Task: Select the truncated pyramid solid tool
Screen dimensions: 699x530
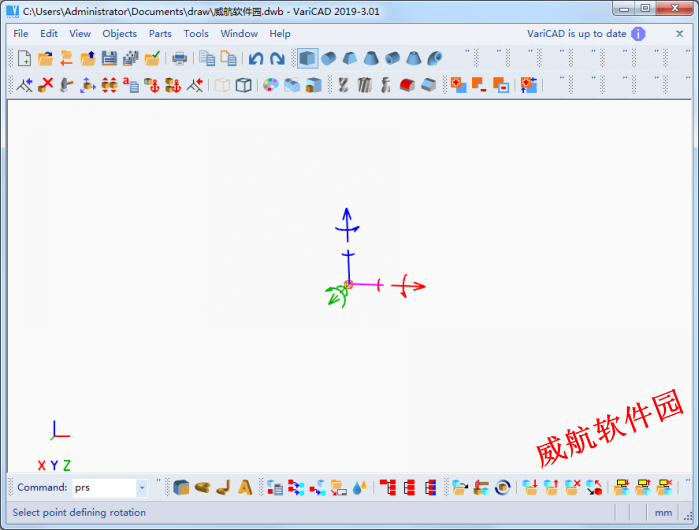Action: (350, 58)
